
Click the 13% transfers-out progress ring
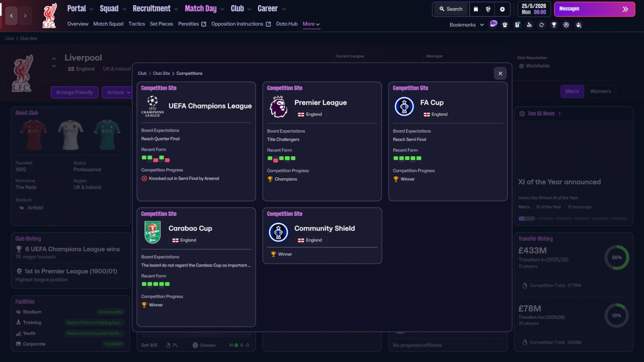[617, 316]
